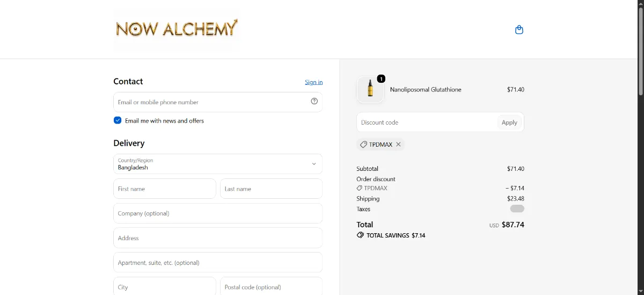Click the Shipping cost $23.48
This screenshot has height=295, width=644.
pyautogui.click(x=516, y=199)
